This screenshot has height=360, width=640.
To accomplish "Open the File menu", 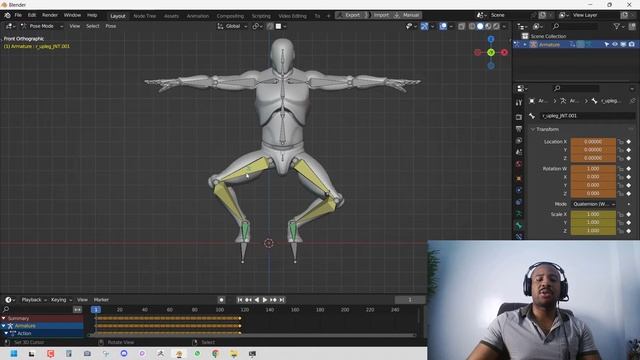I will tap(18, 15).
